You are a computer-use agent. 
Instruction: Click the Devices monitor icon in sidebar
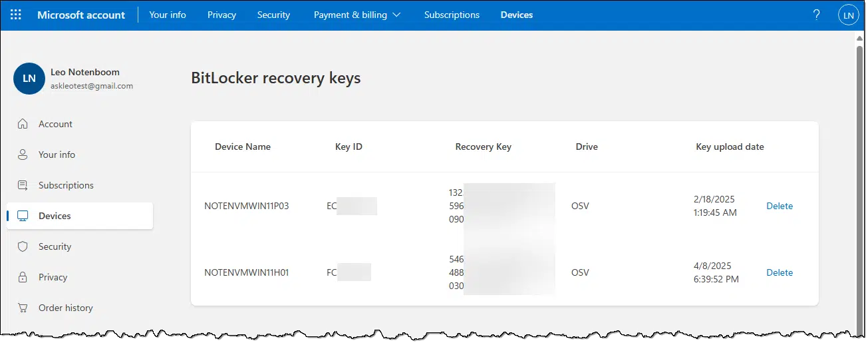(x=23, y=216)
